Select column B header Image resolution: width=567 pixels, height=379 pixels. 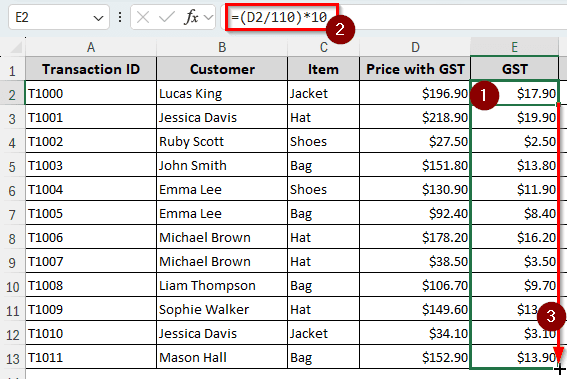[x=222, y=47]
